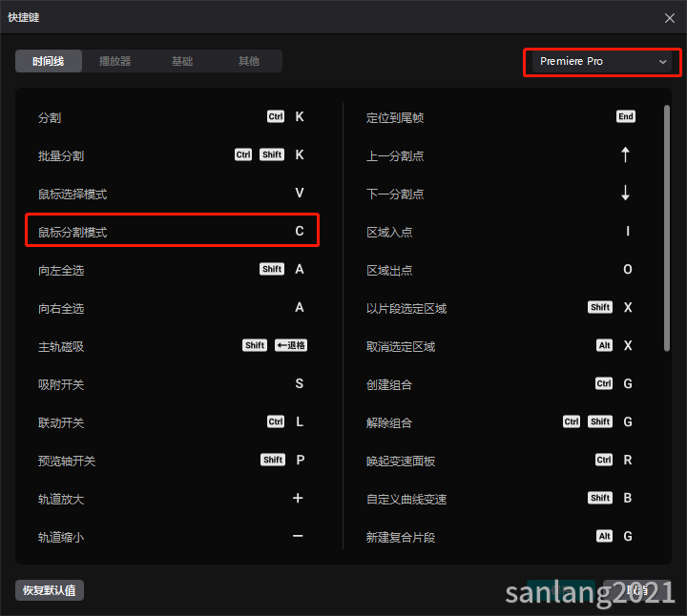The image size is (687, 616).
Task: Select the 分割 shortcut row
Action: (172, 117)
